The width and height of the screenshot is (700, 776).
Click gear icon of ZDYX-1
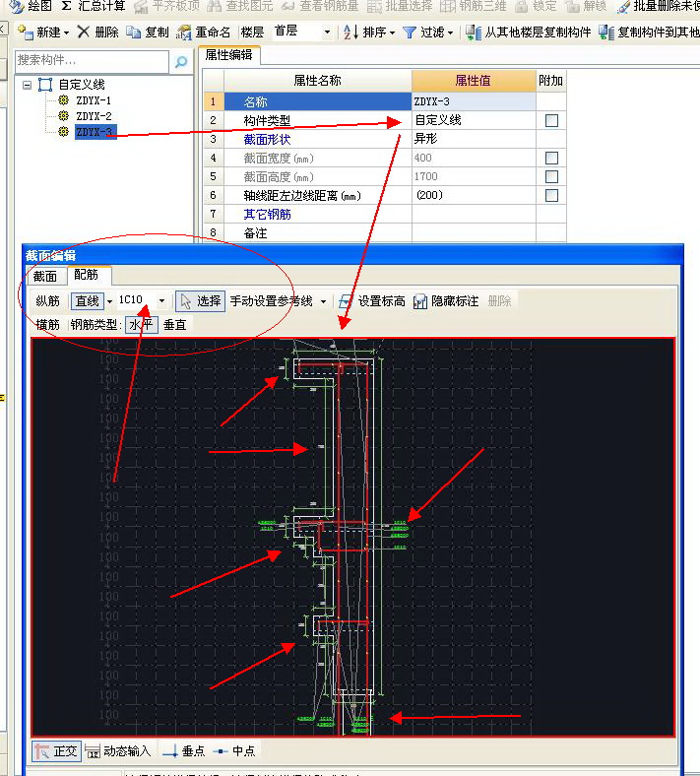[x=63, y=100]
